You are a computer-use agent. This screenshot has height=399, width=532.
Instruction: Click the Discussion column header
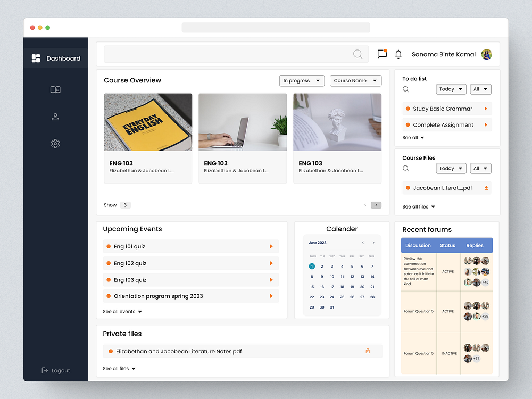click(x=418, y=245)
